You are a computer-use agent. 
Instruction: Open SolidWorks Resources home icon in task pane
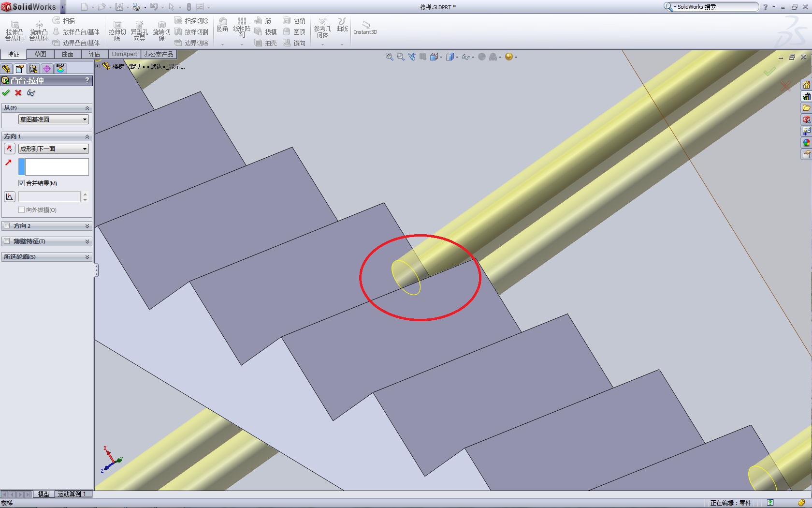(x=806, y=85)
